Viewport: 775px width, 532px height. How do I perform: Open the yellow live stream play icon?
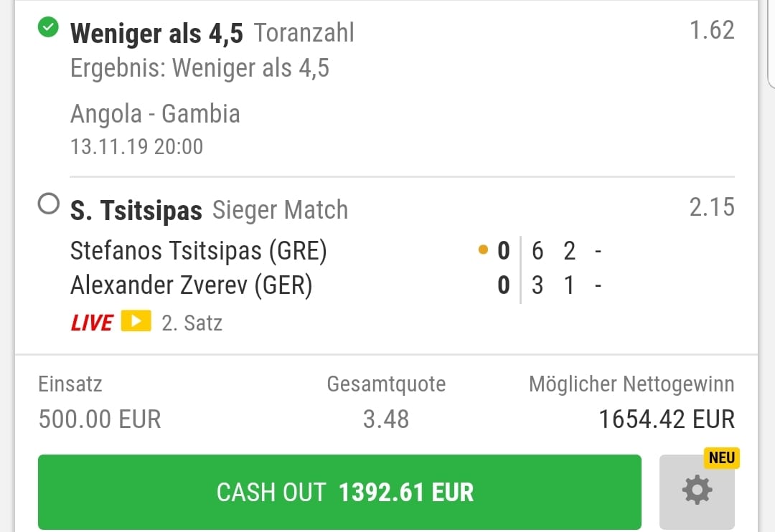[x=136, y=322]
